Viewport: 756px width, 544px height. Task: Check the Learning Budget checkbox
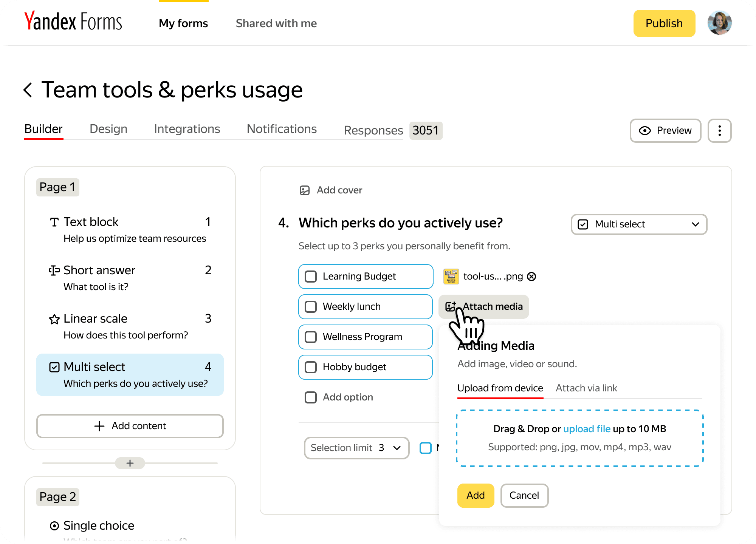[x=311, y=277]
